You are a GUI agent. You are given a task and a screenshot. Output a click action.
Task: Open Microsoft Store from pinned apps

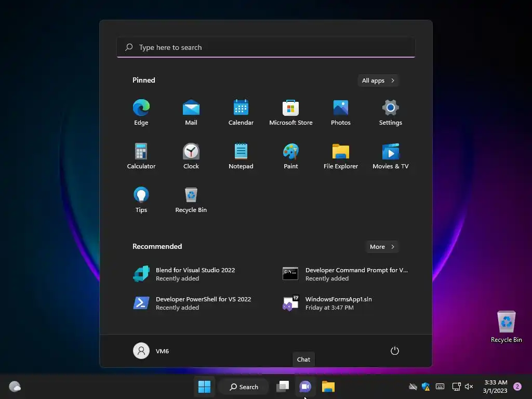pos(291,112)
